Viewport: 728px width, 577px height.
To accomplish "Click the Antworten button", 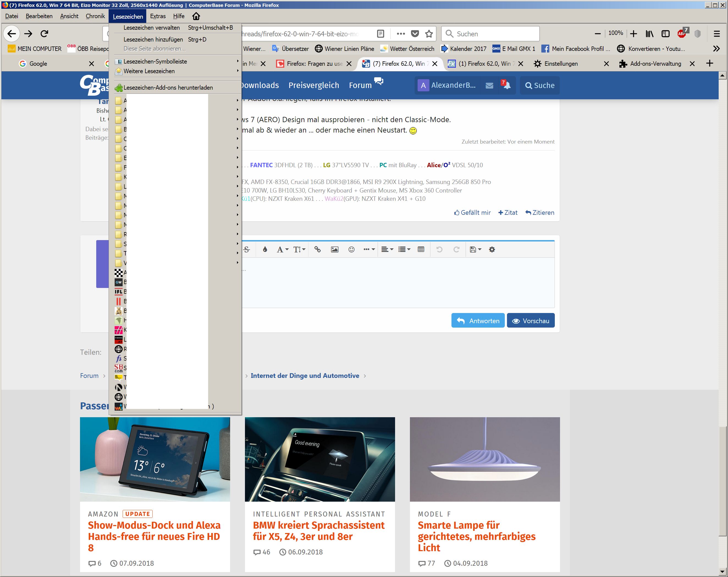I will (x=478, y=321).
